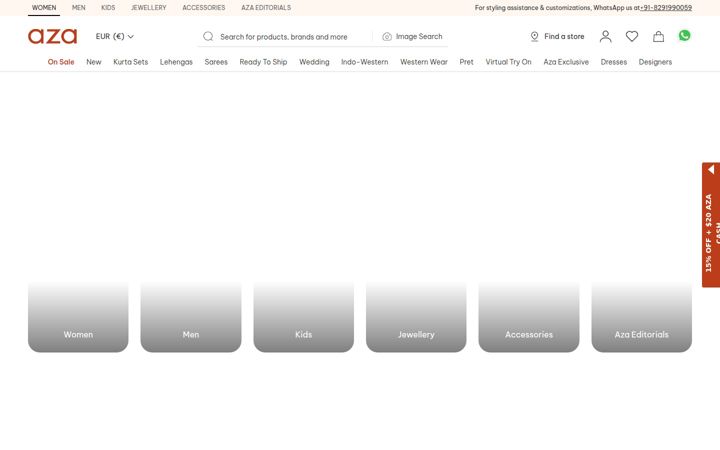720x450 pixels.
Task: Open the shopping bag icon
Action: 658,36
